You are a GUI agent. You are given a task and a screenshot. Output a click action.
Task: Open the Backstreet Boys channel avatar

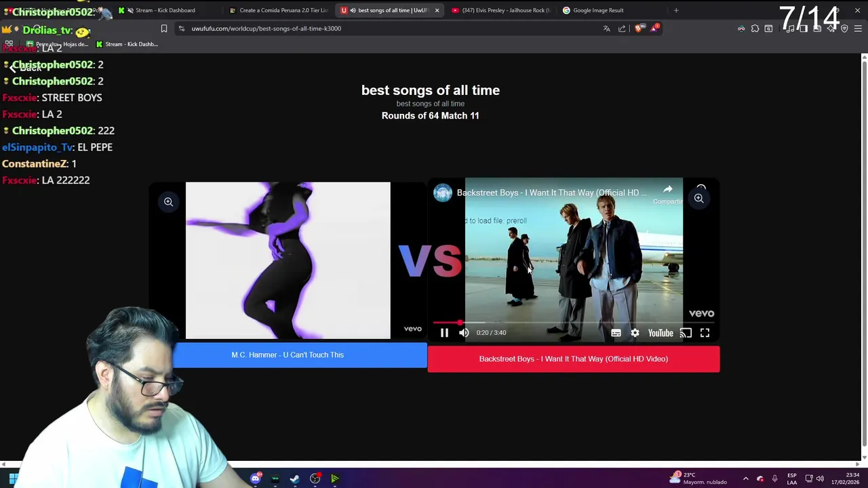click(x=443, y=192)
